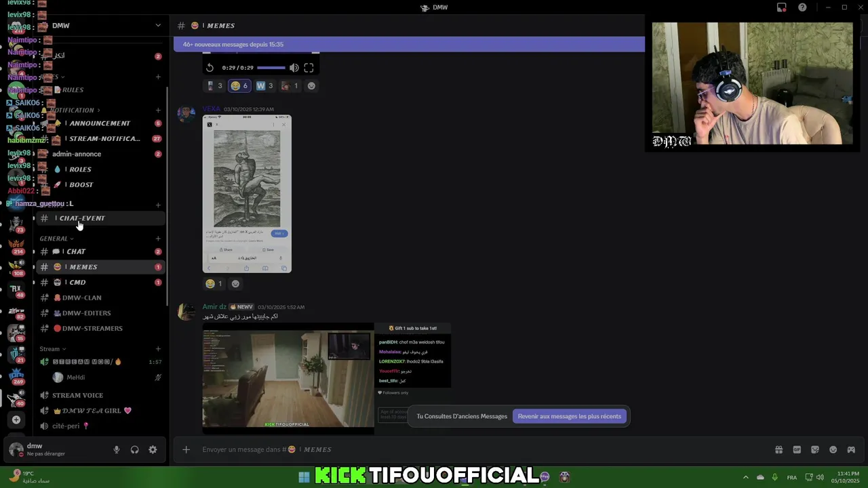Open the CMD channel
This screenshot has width=868, height=488.
click(101, 282)
